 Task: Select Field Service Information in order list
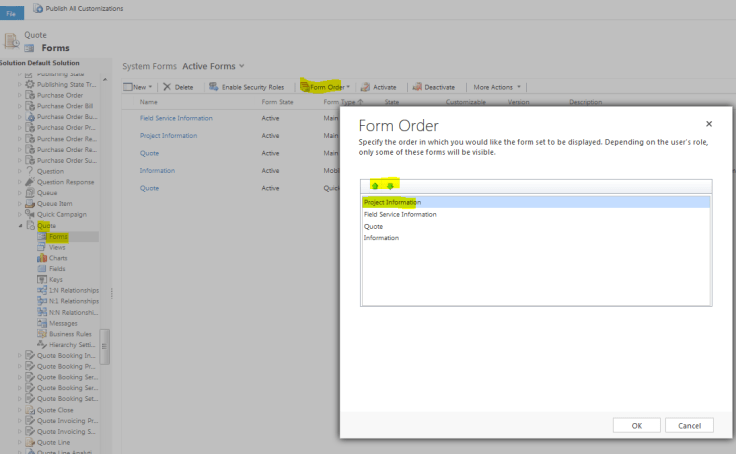[400, 214]
